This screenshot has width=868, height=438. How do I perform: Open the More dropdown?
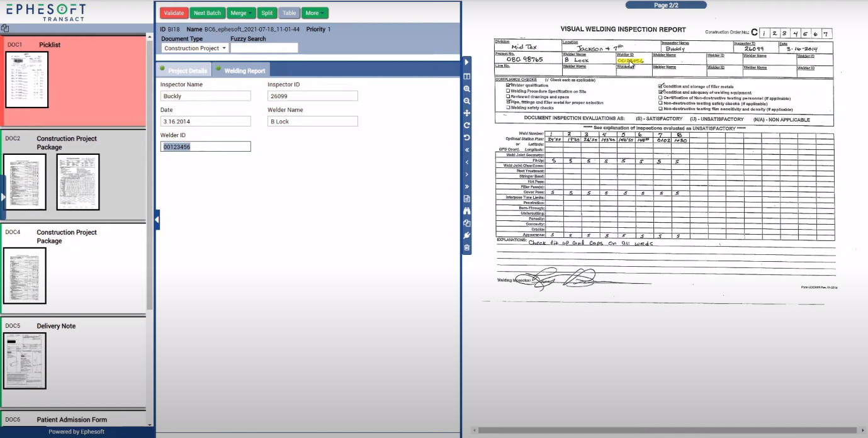tap(315, 13)
